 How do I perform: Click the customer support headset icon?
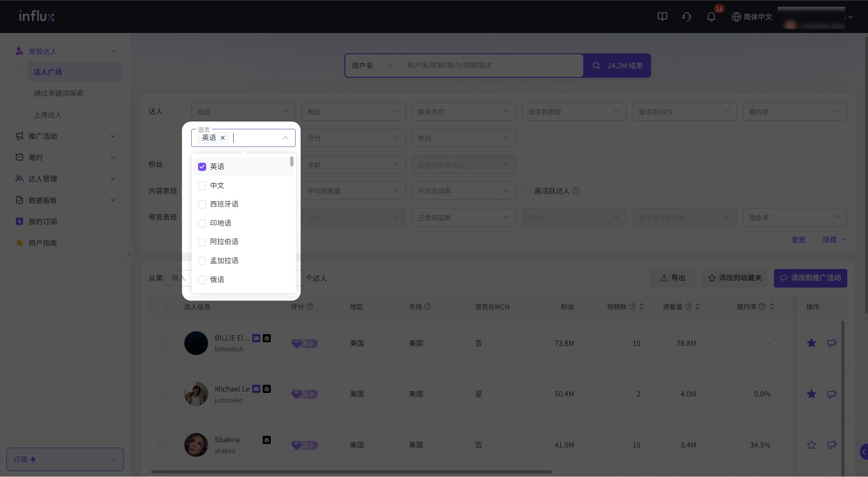tap(687, 17)
